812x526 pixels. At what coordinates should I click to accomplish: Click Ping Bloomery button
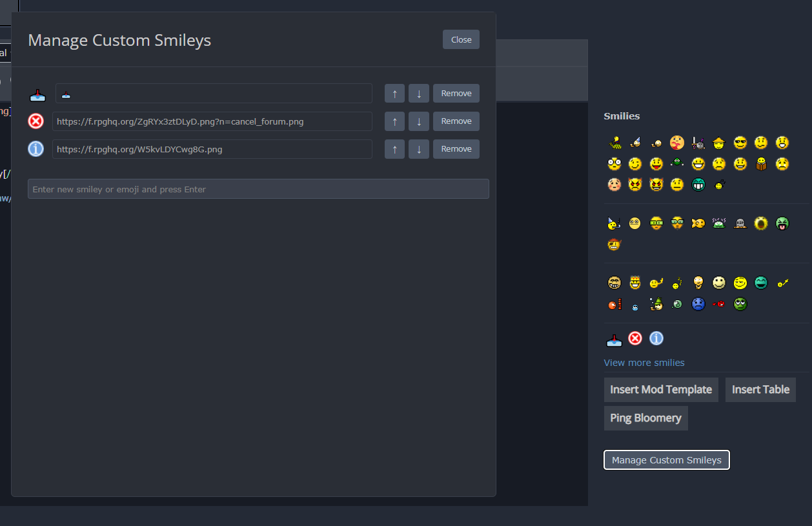click(x=645, y=418)
